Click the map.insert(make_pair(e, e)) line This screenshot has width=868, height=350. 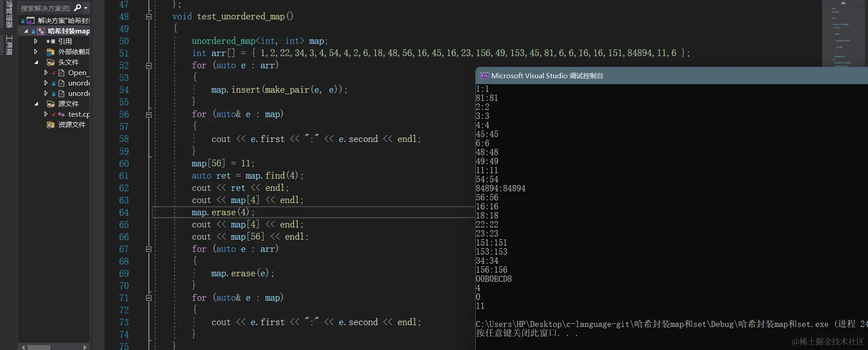[x=279, y=90]
